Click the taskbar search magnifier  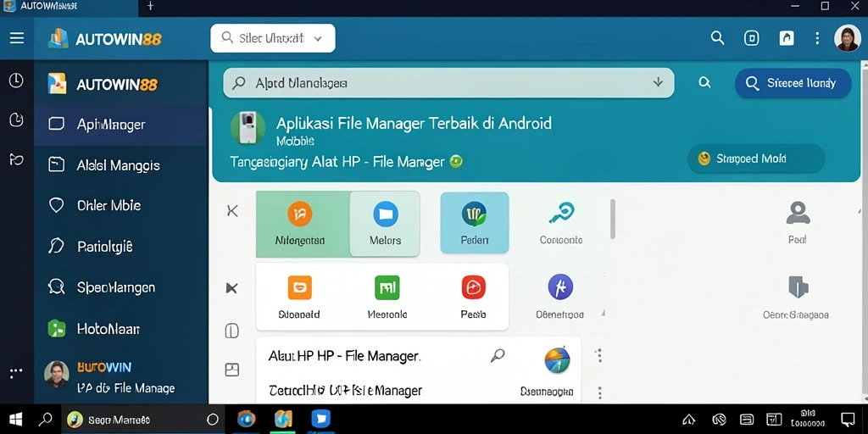click(46, 420)
